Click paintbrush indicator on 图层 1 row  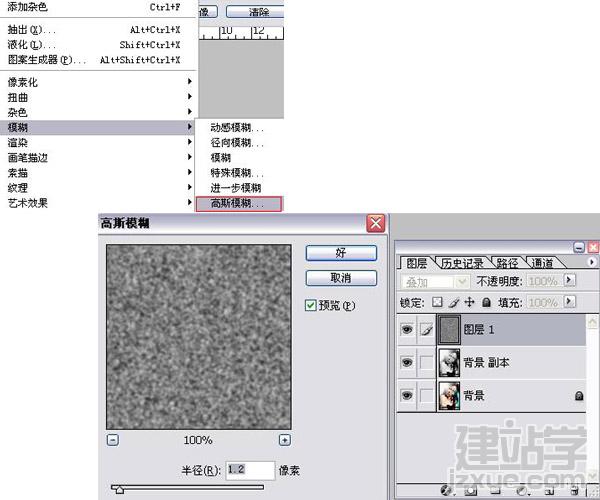point(426,329)
